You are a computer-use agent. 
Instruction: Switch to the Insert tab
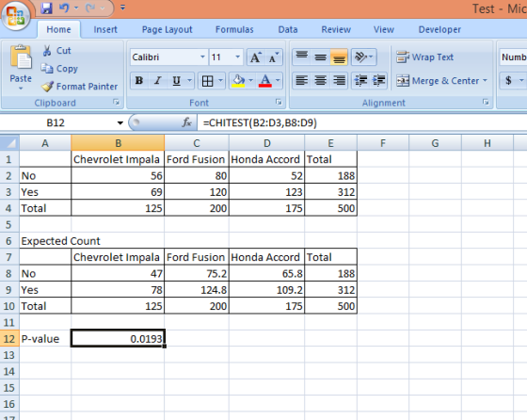[105, 29]
